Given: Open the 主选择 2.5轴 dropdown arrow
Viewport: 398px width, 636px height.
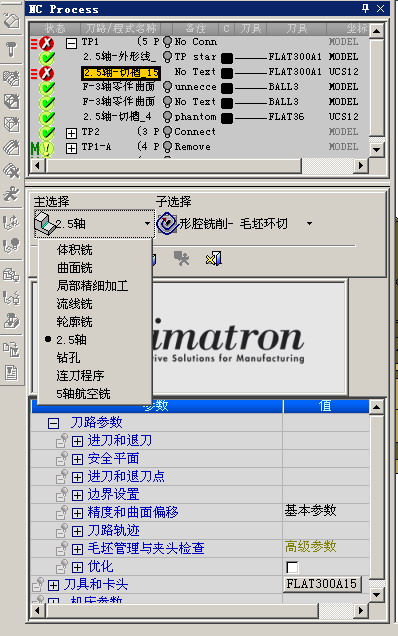Looking at the screenshot, I should tap(147, 223).
